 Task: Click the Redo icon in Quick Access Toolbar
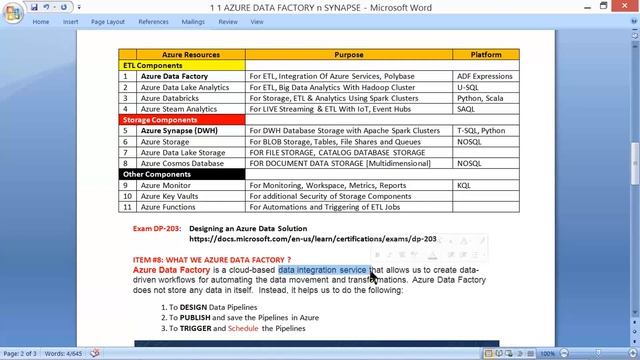click(64, 7)
